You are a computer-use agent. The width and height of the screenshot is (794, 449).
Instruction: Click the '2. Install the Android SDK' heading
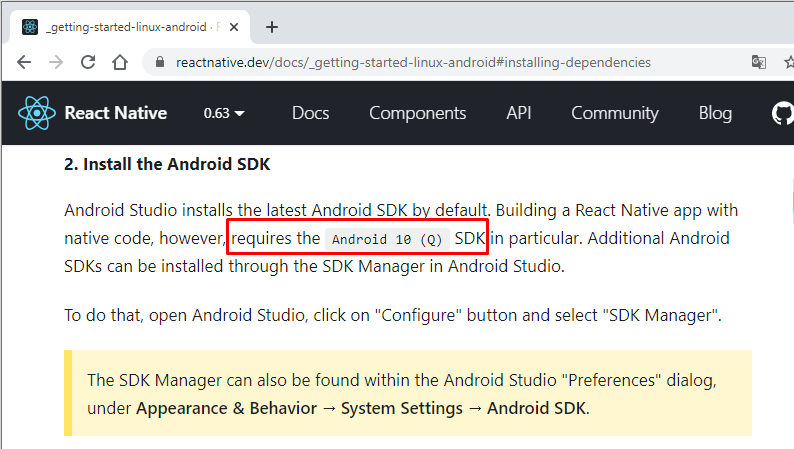pyautogui.click(x=167, y=164)
